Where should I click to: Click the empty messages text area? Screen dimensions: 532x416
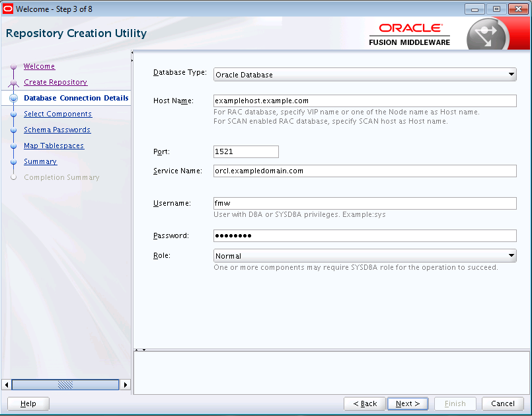pyautogui.click(x=332, y=373)
